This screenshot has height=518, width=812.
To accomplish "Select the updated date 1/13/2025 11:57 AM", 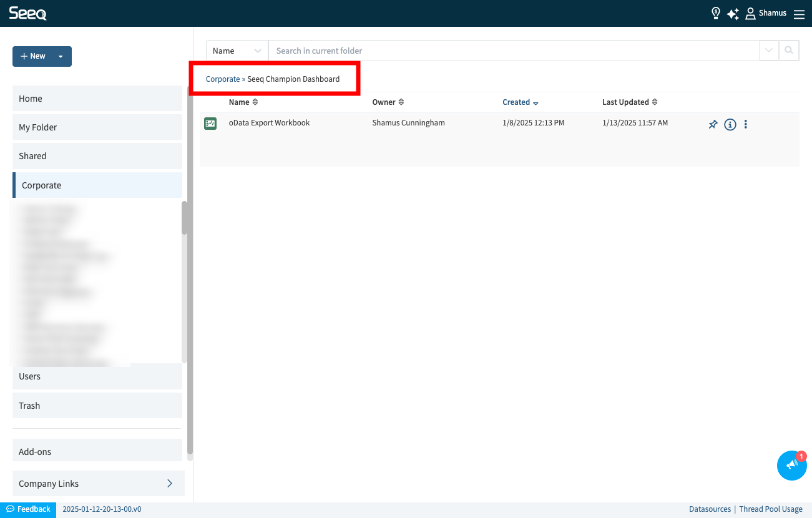I will pyautogui.click(x=635, y=123).
